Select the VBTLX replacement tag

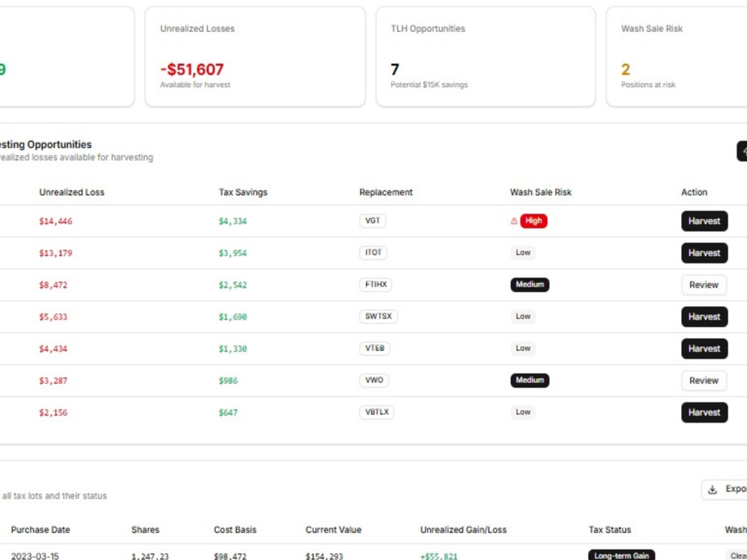click(376, 412)
